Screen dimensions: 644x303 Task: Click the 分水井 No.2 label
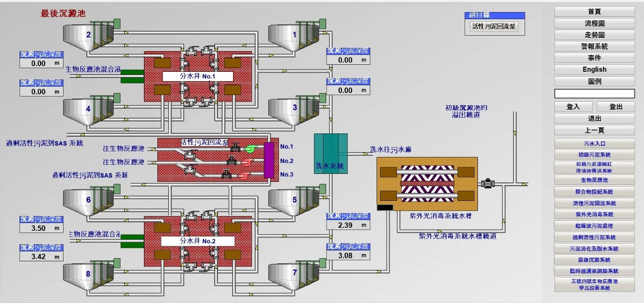tap(198, 241)
